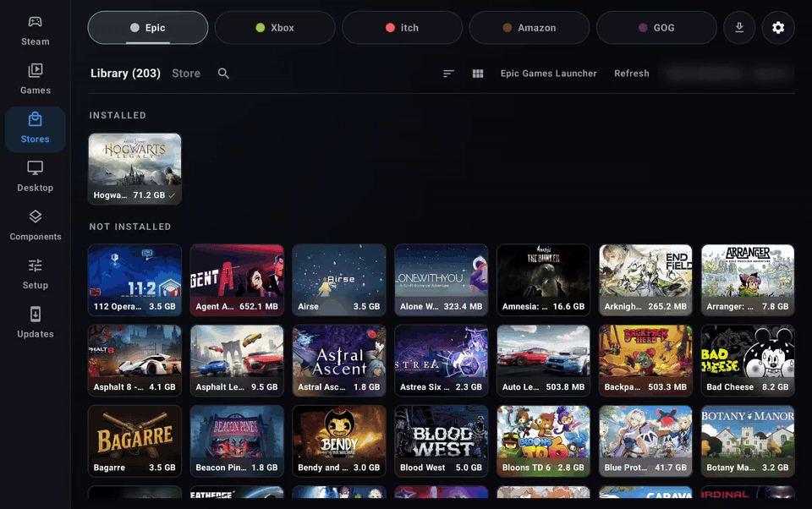Select the Airse game card
The height and width of the screenshot is (509, 812).
338,280
